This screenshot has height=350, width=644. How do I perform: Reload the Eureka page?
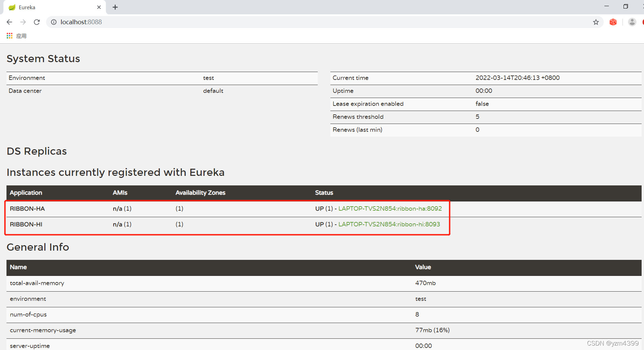coord(37,22)
